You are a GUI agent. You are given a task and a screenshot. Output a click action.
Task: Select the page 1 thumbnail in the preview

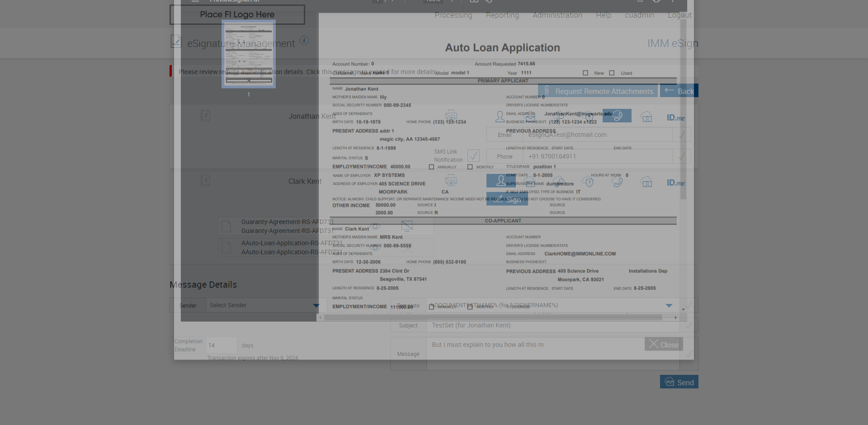pyautogui.click(x=249, y=54)
